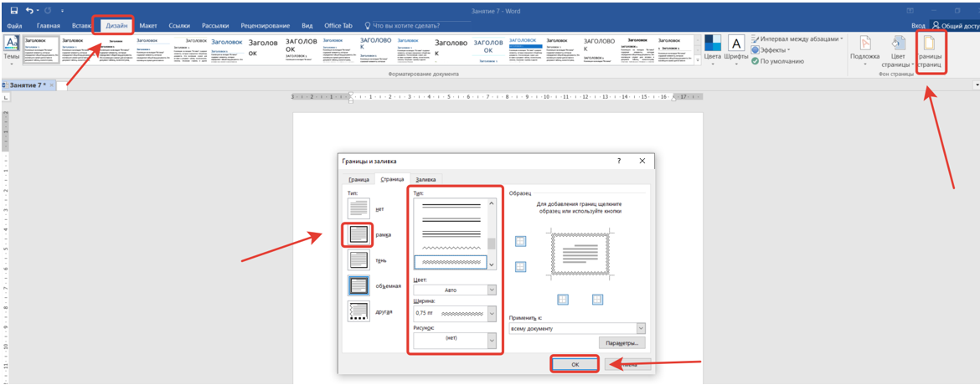980x385 pixels.
Task: Click the border preview sample page
Action: 580,253
